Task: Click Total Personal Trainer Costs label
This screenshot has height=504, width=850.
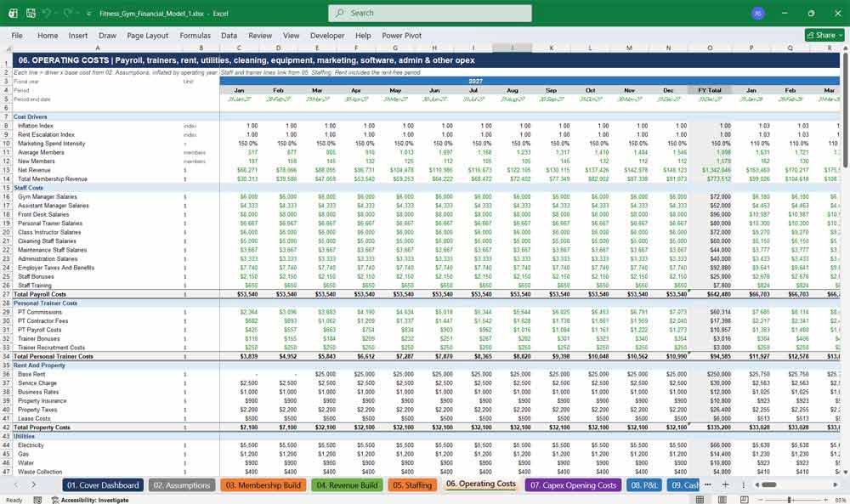Action: pyautogui.click(x=53, y=357)
